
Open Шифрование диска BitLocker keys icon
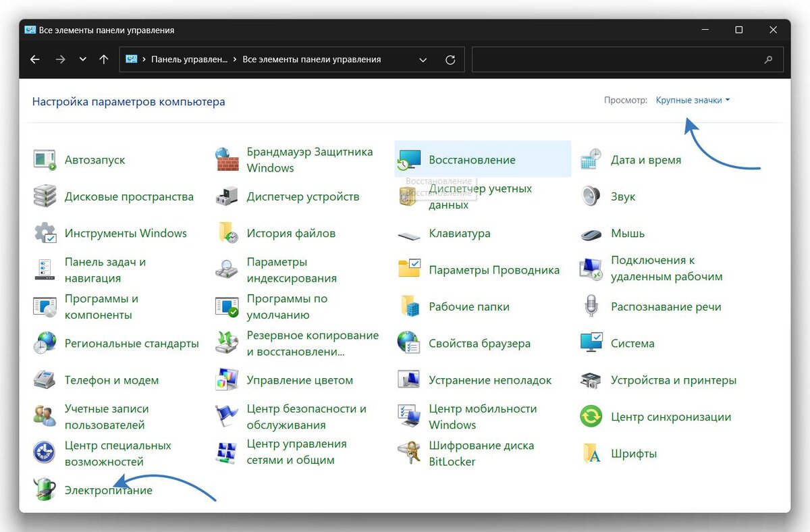(x=409, y=453)
